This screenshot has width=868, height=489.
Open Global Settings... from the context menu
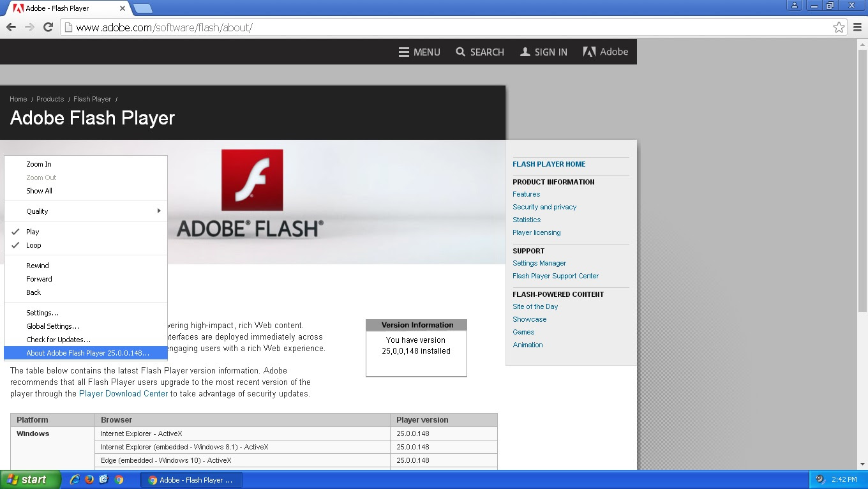pyautogui.click(x=86, y=326)
